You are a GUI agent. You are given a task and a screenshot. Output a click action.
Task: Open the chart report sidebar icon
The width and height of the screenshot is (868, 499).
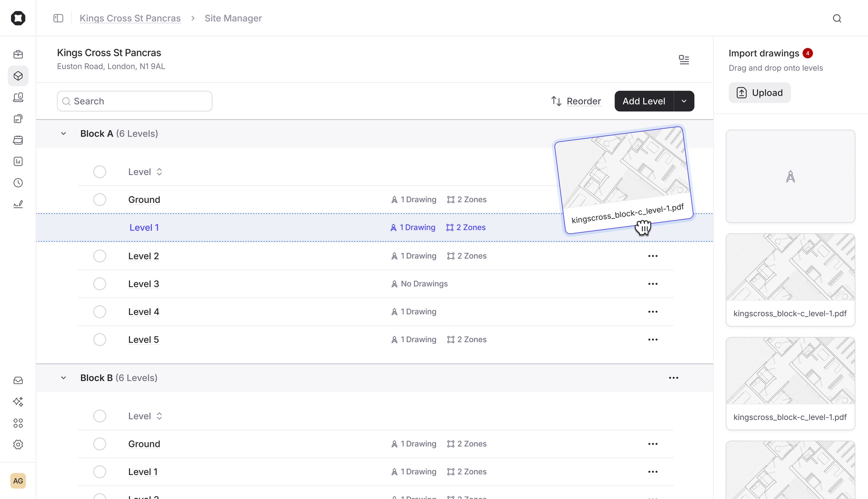[x=18, y=161]
